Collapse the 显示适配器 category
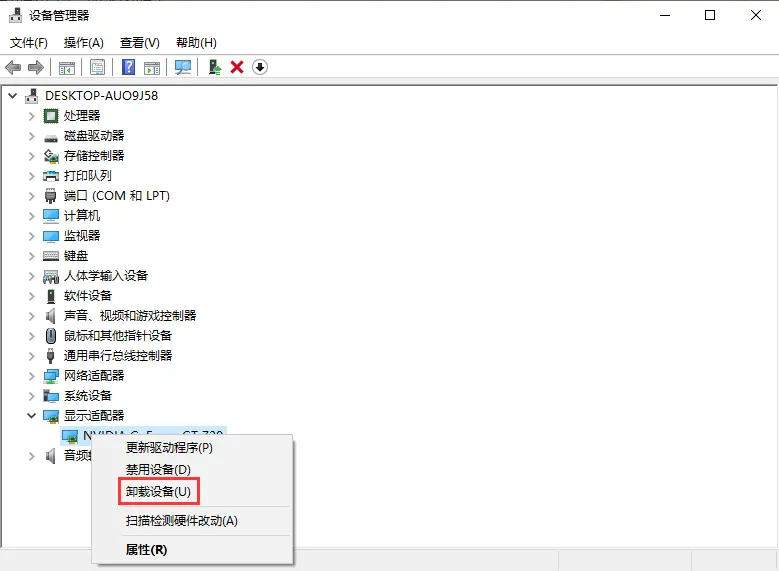This screenshot has height=571, width=779. pyautogui.click(x=31, y=416)
